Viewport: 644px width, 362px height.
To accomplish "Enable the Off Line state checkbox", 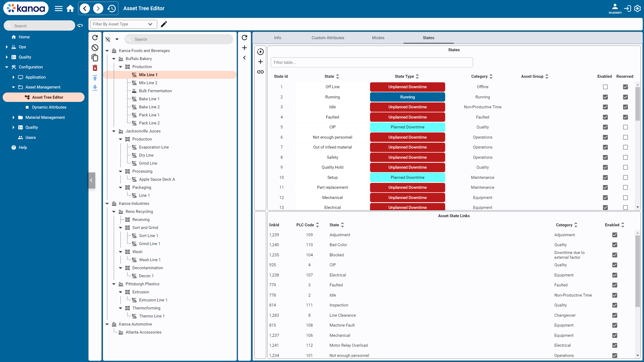I will [605, 87].
